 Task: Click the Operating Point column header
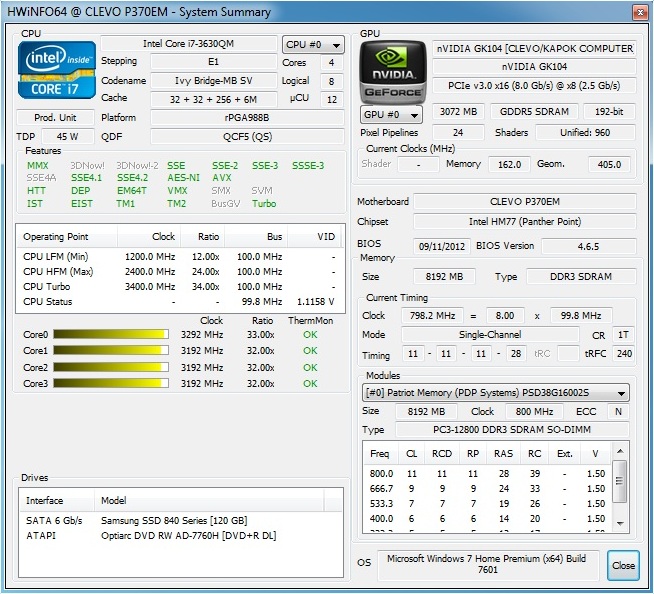click(x=67, y=237)
